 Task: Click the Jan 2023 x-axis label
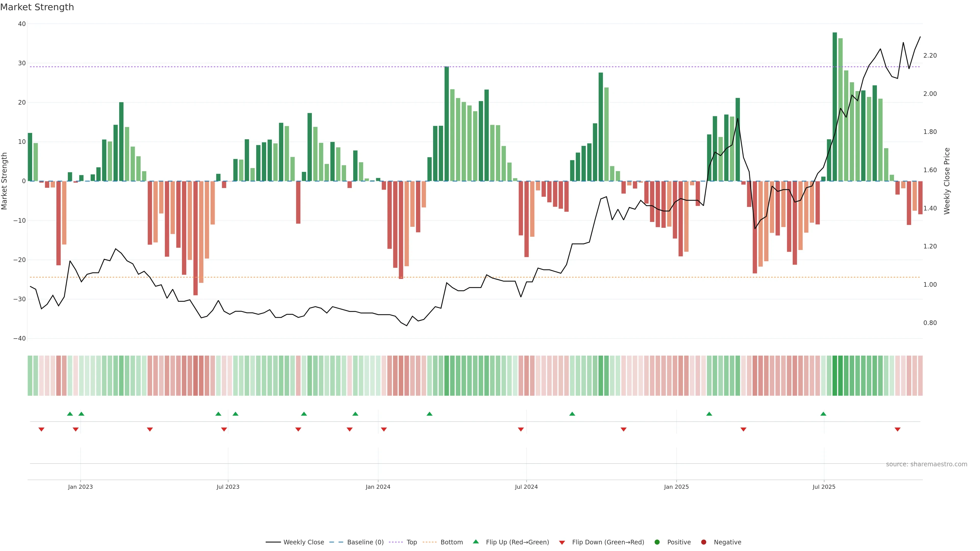pyautogui.click(x=80, y=487)
